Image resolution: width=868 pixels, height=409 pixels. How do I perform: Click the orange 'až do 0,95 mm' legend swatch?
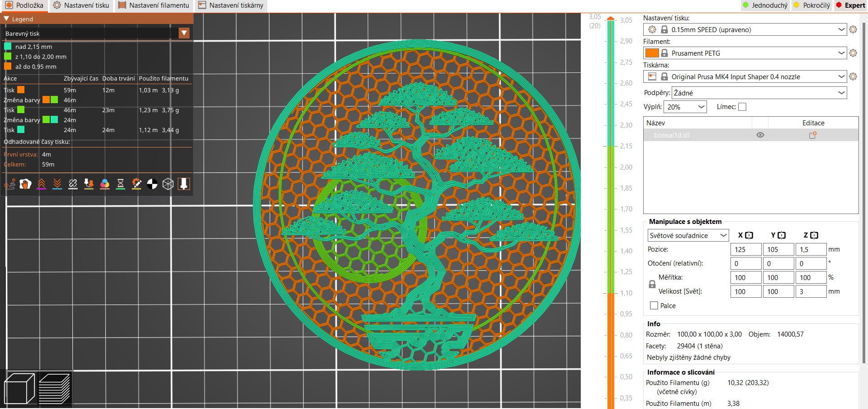click(8, 67)
